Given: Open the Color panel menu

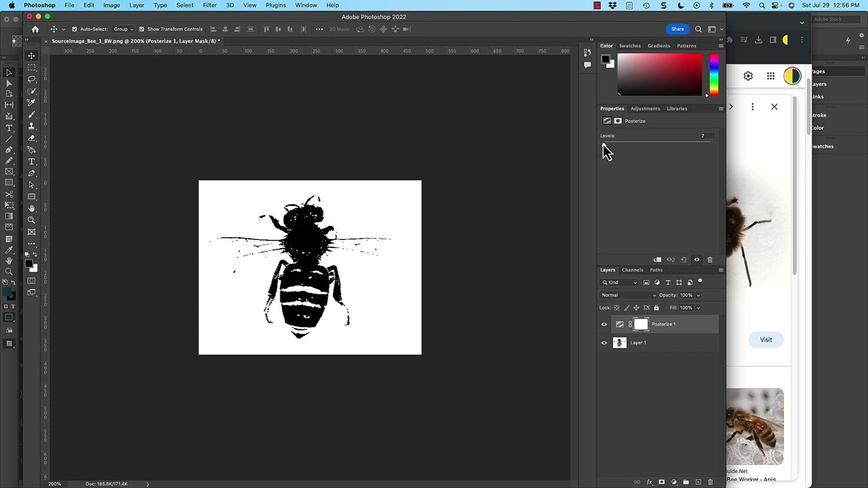Looking at the screenshot, I should coord(721,45).
